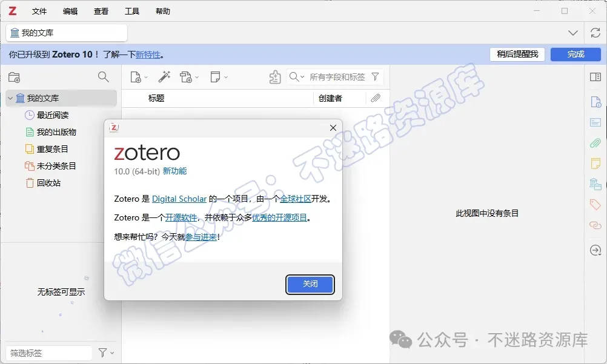The height and width of the screenshot is (364, 607).
Task: Click the paperclip attachment column header
Action: click(x=376, y=98)
